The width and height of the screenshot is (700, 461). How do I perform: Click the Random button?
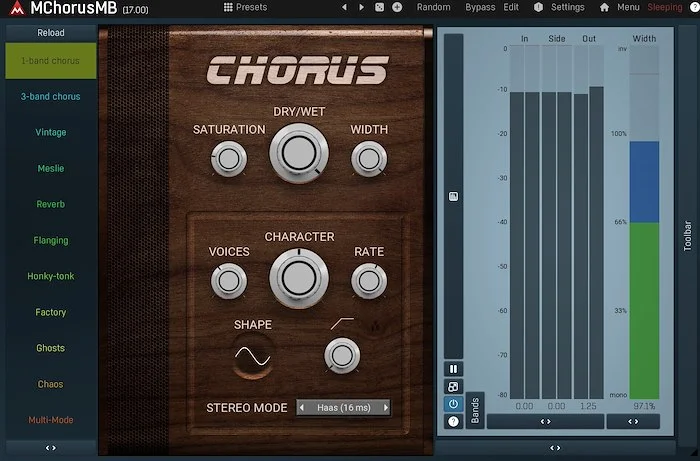(433, 7)
